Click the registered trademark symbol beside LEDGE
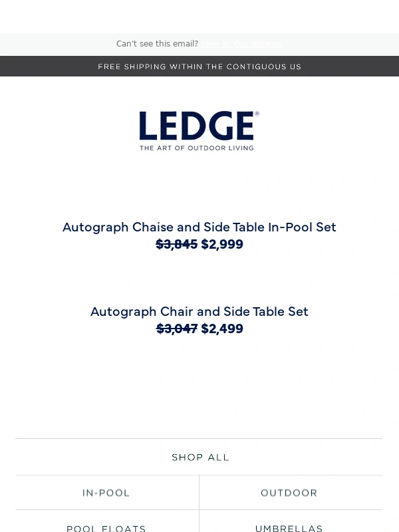This screenshot has height=532, width=399. tap(257, 114)
